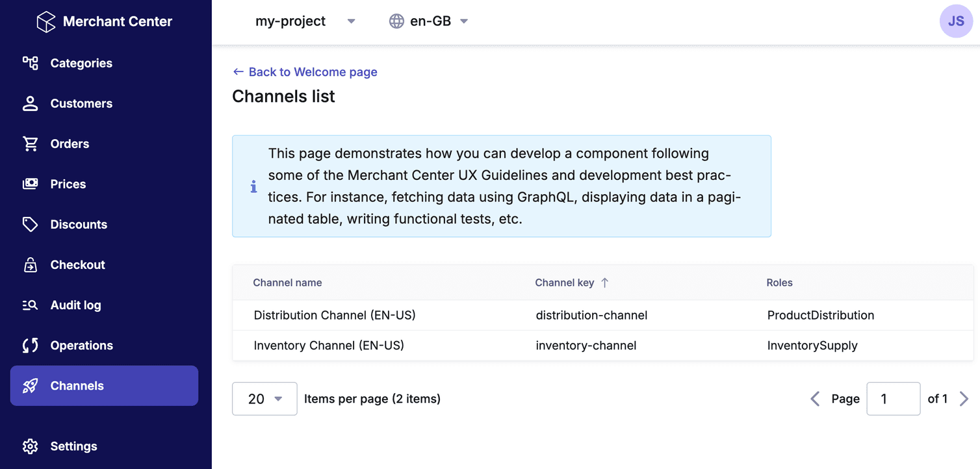This screenshot has width=980, height=469.
Task: Click the Orders cart icon
Action: point(30,144)
